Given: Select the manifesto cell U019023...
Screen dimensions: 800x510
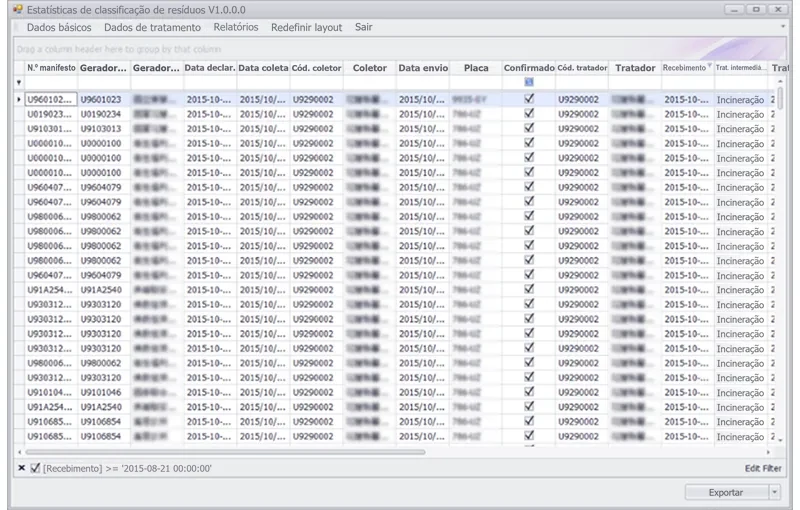Looking at the screenshot, I should pyautogui.click(x=52, y=114).
